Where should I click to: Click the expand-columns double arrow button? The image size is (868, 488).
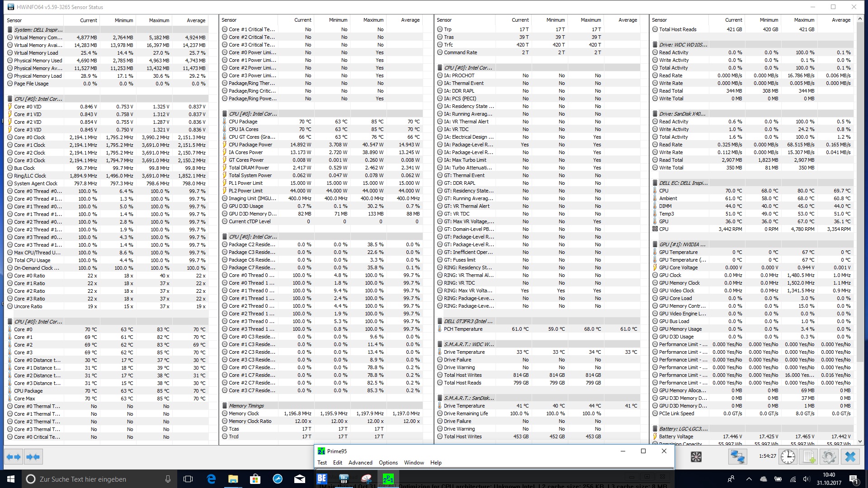[14, 457]
